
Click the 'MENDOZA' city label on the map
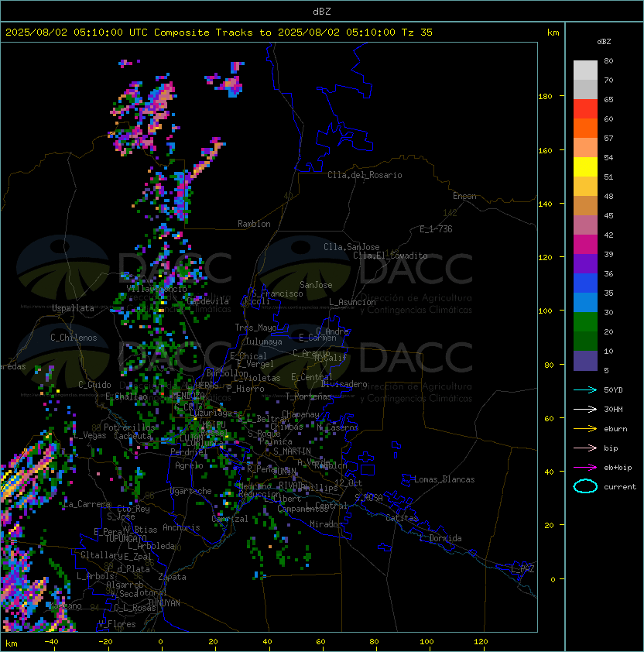pyautogui.click(x=188, y=395)
